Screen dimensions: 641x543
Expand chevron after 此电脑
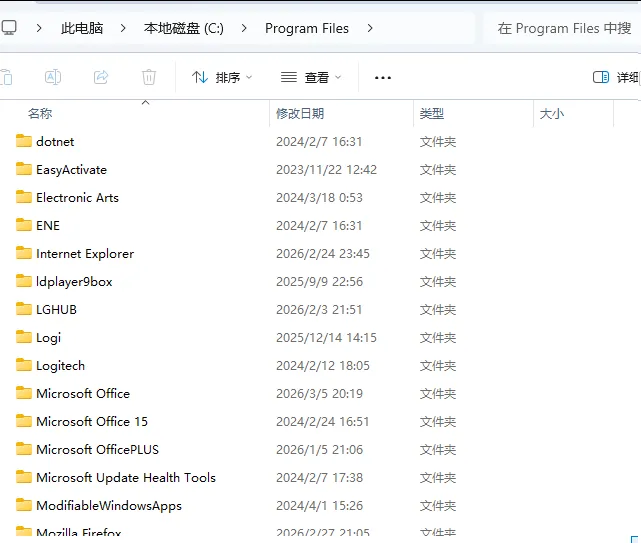123,28
